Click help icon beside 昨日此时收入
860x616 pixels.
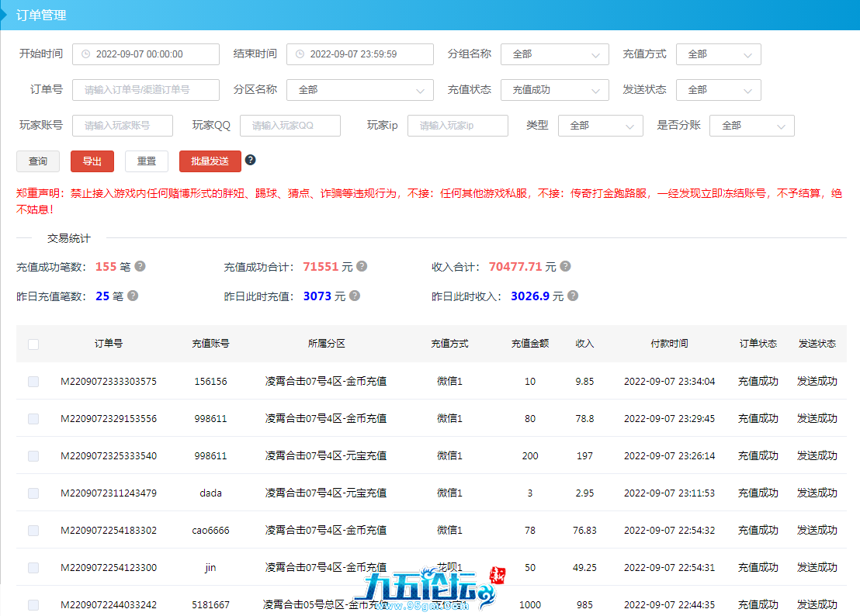pos(572,296)
